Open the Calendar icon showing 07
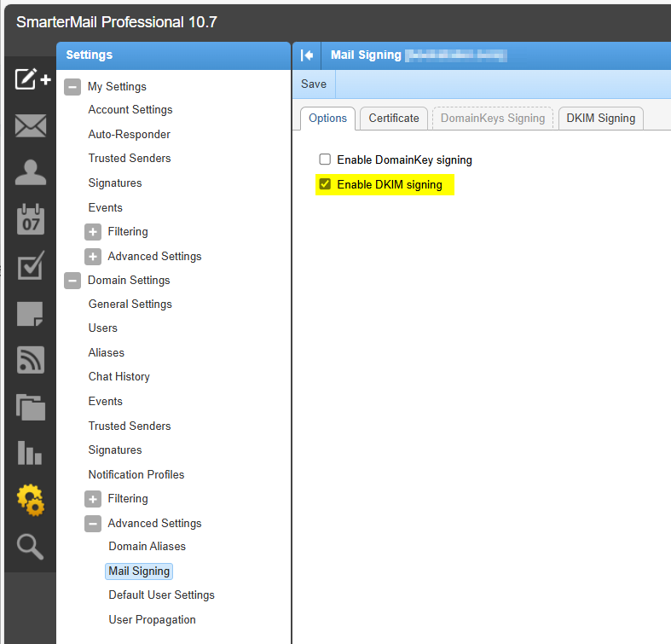This screenshot has height=644, width=671. (31, 219)
